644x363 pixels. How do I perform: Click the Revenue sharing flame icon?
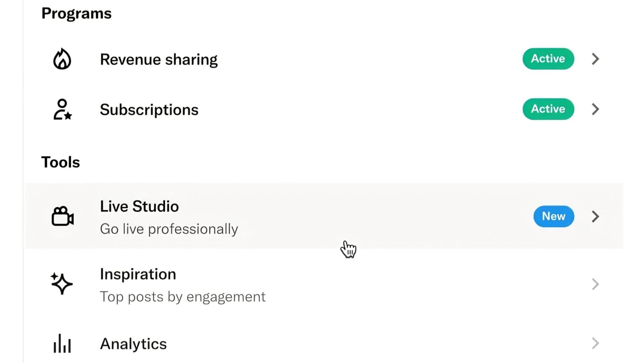pyautogui.click(x=62, y=59)
